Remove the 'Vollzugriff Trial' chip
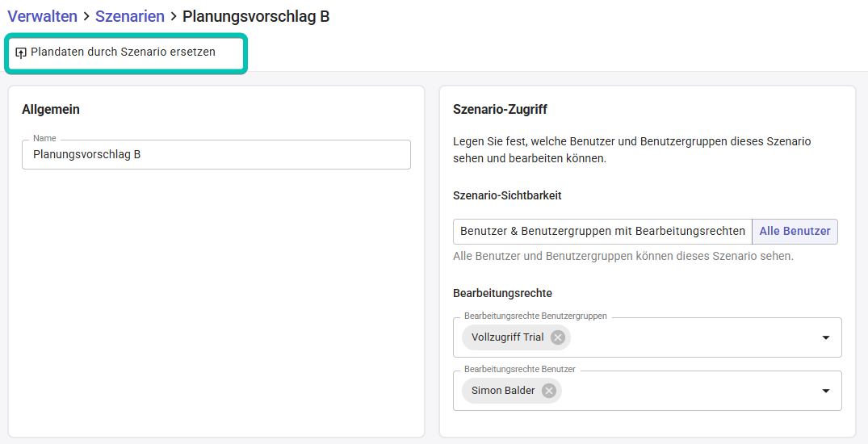The height and width of the screenshot is (444, 868). coord(557,337)
